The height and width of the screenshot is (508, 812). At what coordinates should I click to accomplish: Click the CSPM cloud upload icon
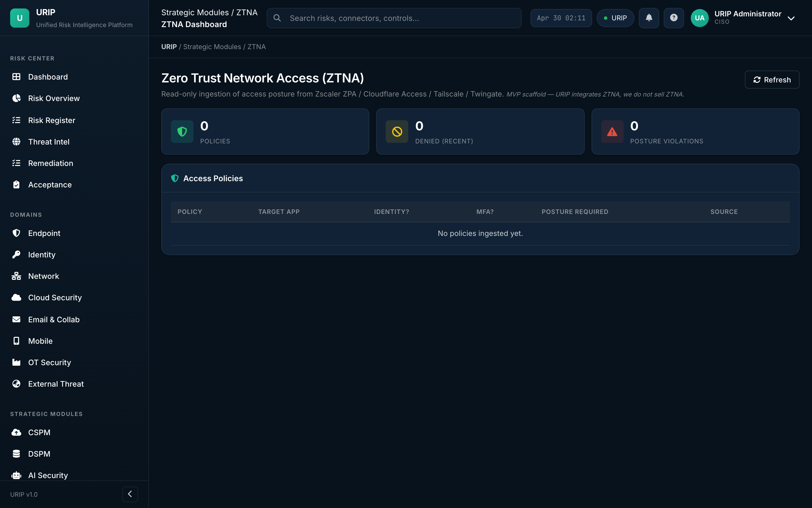click(x=16, y=432)
